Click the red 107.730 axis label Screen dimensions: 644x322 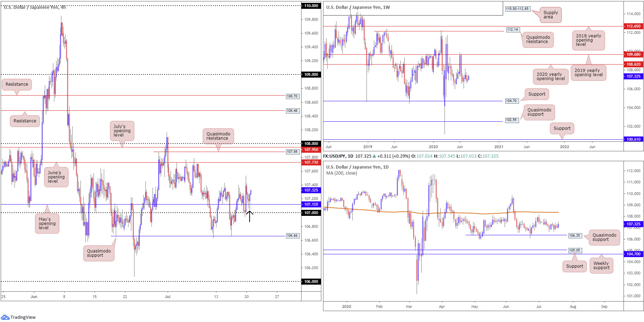coord(311,162)
